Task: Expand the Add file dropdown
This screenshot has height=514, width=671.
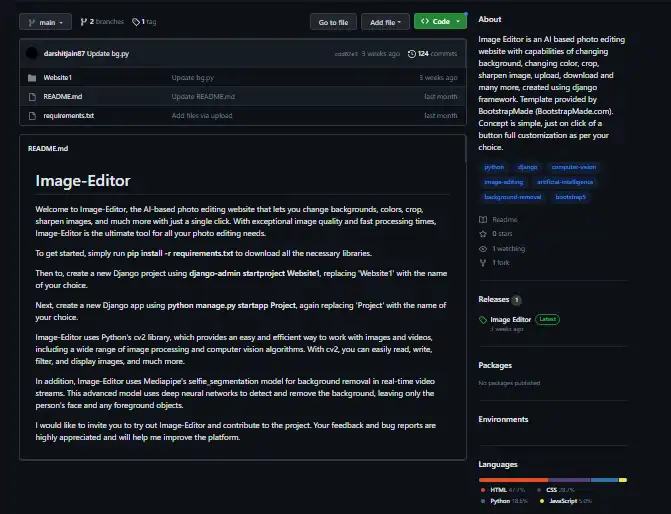Action: [x=385, y=22]
